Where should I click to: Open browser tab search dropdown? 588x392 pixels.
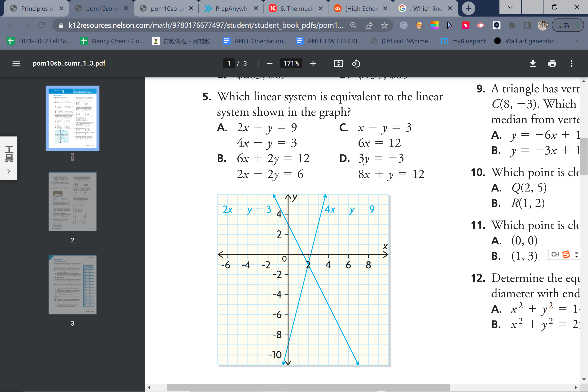click(510, 7)
